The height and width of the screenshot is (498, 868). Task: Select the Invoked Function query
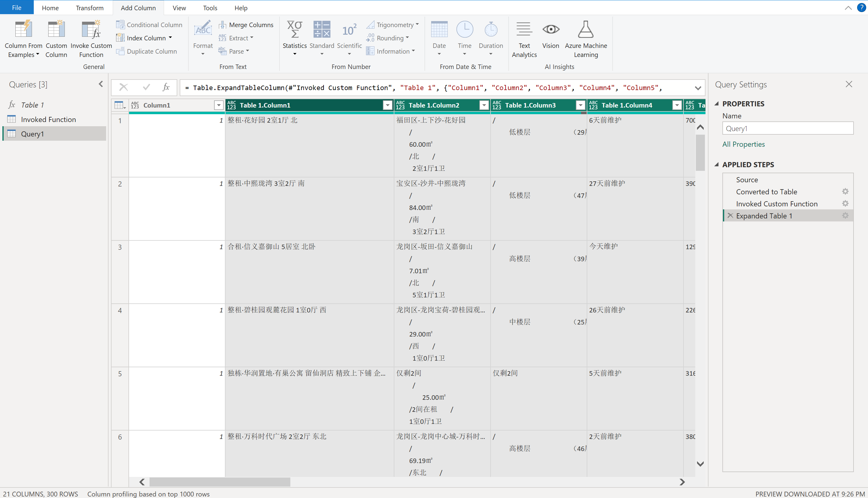(x=48, y=119)
